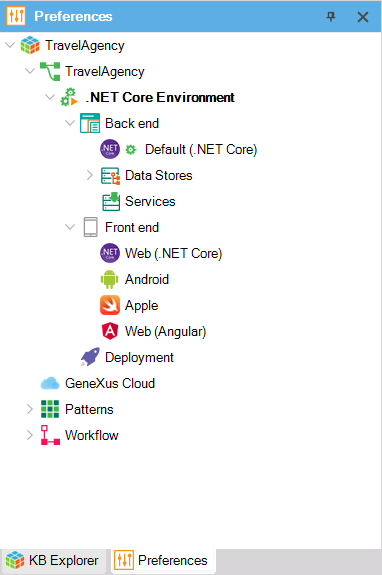
Task: Expand the Data Stores node
Action: pyautogui.click(x=90, y=175)
